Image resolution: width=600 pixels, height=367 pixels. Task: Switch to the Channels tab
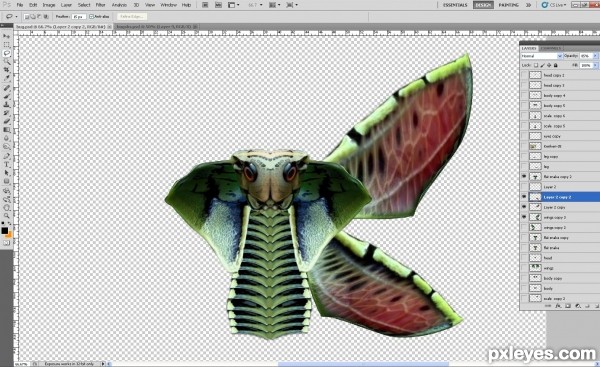tap(551, 48)
